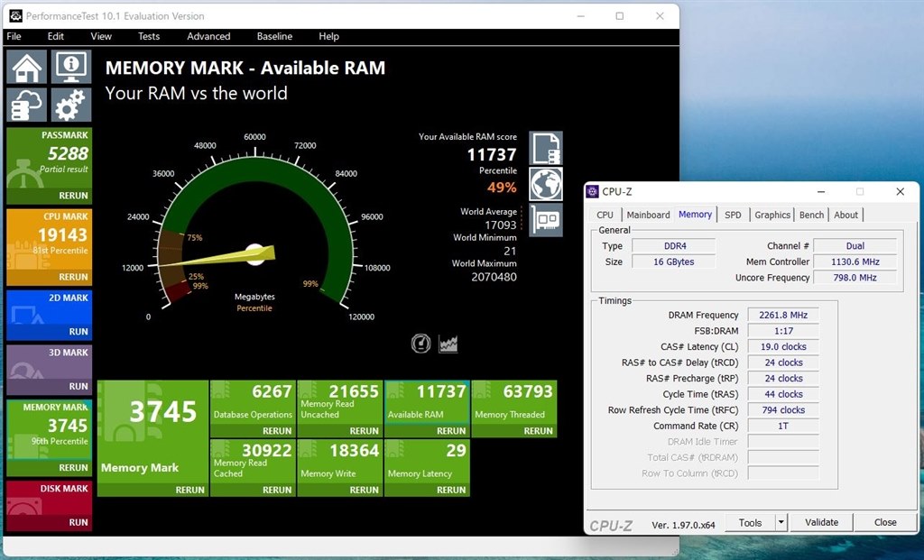Open the View menu
The height and width of the screenshot is (560, 924).
pos(101,36)
